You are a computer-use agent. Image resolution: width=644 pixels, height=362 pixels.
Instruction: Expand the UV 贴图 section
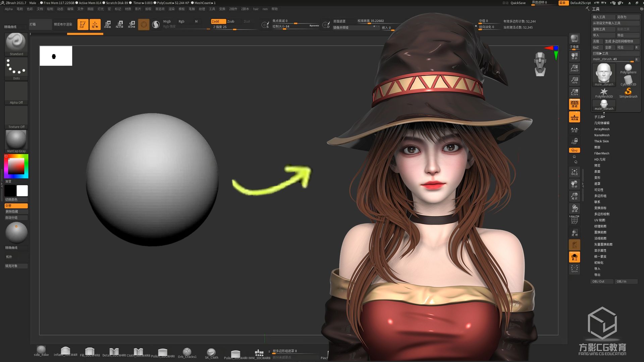(600, 220)
